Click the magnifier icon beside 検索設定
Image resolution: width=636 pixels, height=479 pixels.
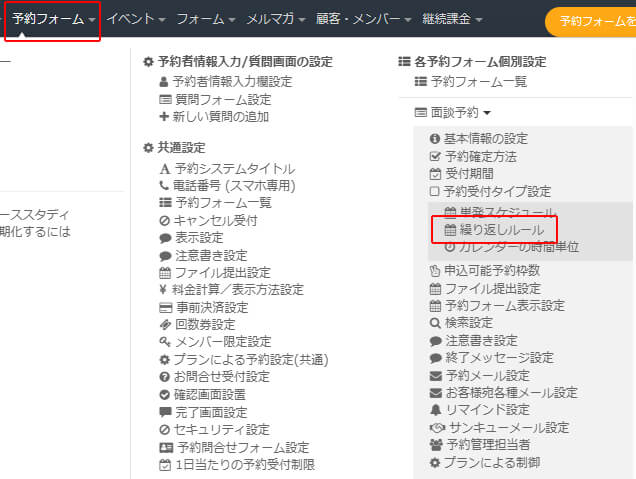[434, 323]
